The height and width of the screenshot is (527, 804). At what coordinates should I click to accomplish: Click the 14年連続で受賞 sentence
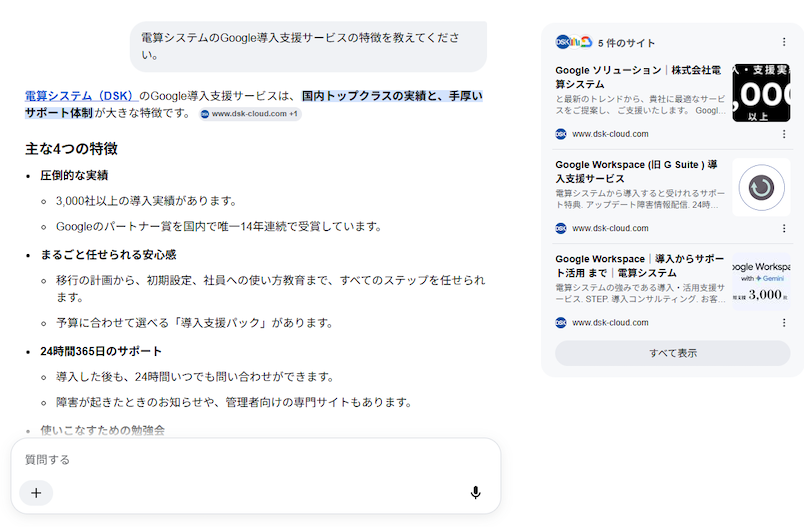click(219, 226)
